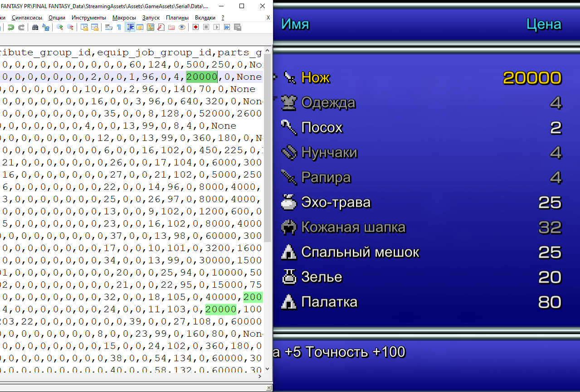580x392 pixels.
Task: Open Find with the binoculars icon
Action: coord(35,27)
